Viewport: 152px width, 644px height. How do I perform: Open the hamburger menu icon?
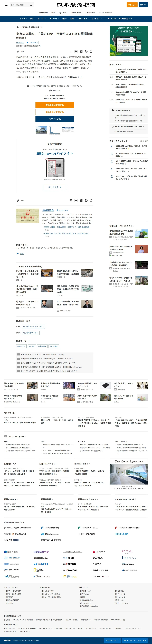point(6,5)
